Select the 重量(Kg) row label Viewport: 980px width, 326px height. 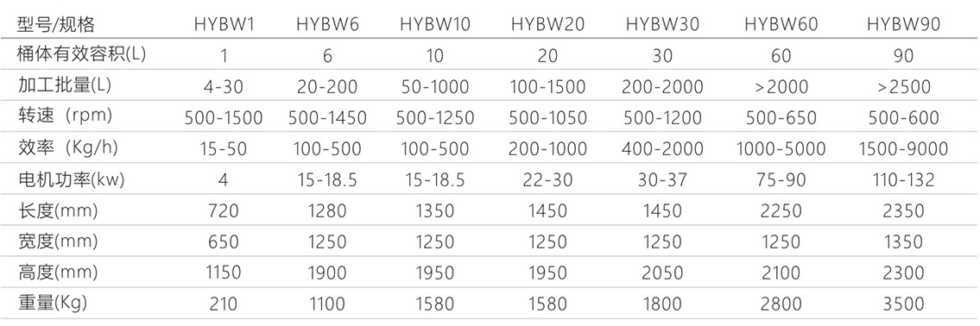tap(52, 304)
